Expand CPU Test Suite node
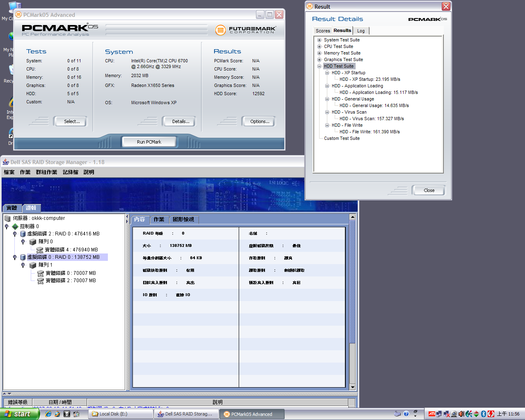Image resolution: width=525 pixels, height=420 pixels. (x=319, y=47)
